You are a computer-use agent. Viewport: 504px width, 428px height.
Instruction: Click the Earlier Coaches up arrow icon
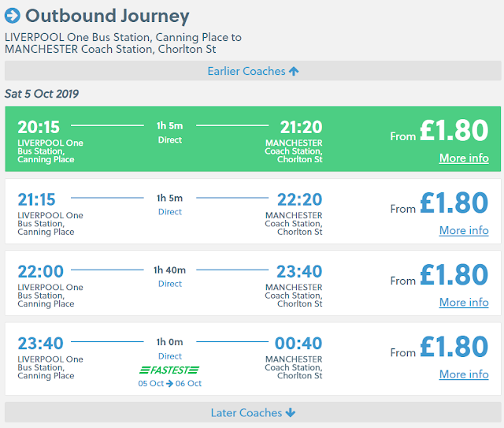294,71
